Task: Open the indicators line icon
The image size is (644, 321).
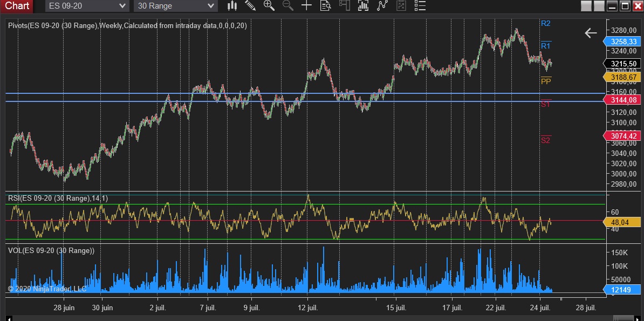Action: coord(382,6)
